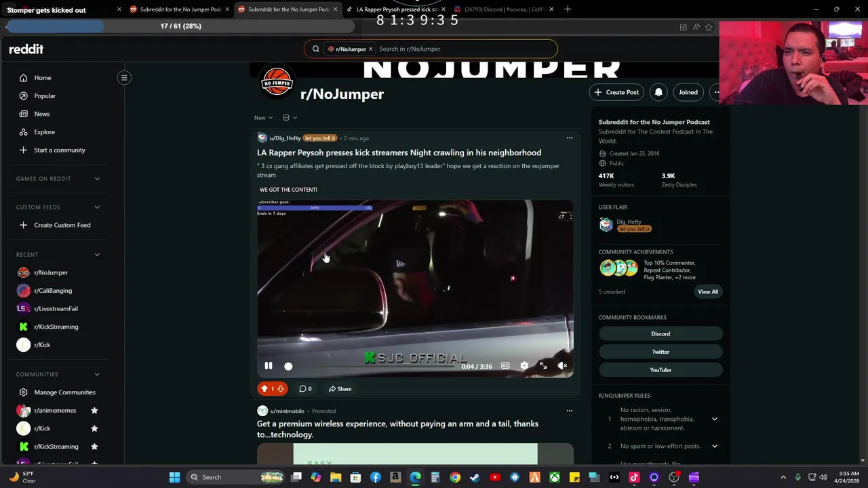This screenshot has width=868, height=488.
Task: Collapse the left navigation sidebar
Action: (124, 78)
